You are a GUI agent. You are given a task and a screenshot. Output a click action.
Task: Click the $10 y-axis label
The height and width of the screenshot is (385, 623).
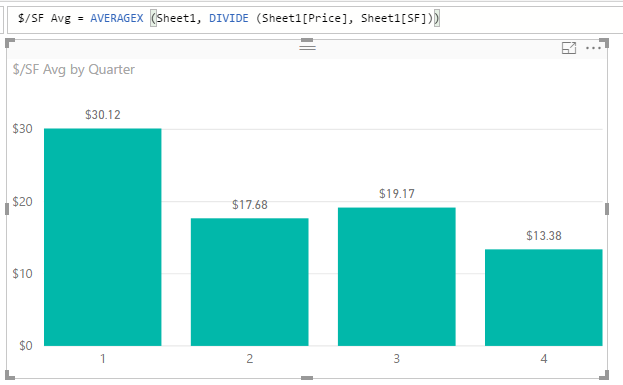point(22,273)
